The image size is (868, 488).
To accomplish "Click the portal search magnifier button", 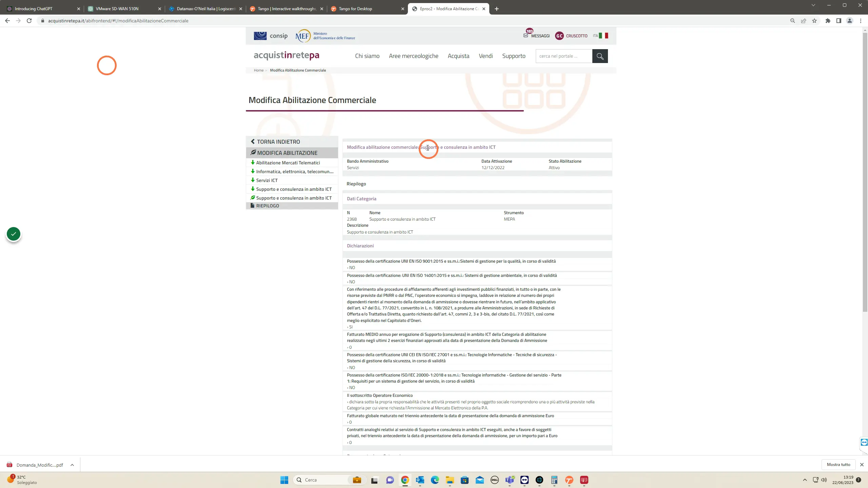I will click(600, 56).
